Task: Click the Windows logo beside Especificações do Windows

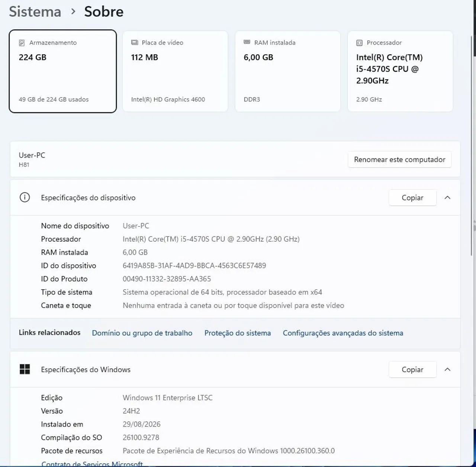Action: pos(25,369)
